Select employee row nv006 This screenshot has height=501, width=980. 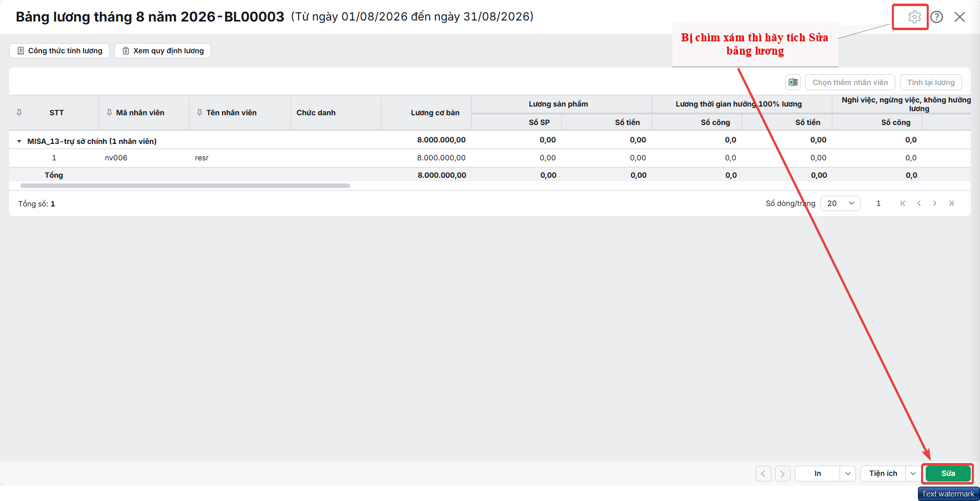(x=489, y=158)
